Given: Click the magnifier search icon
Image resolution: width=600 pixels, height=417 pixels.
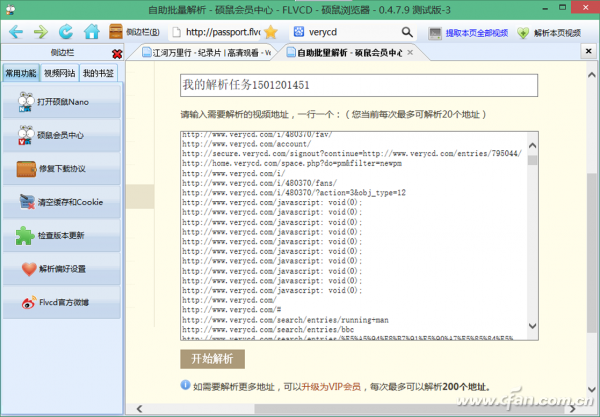Looking at the screenshot, I should pyautogui.click(x=407, y=32).
